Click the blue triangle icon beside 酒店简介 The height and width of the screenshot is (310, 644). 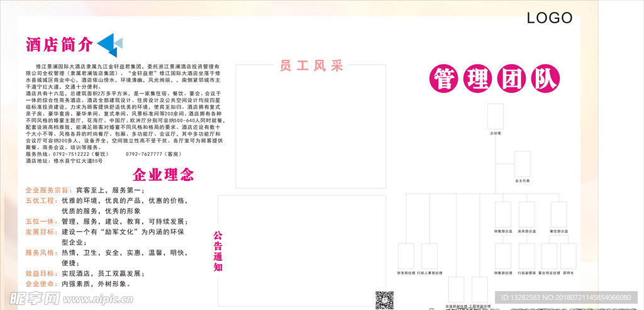pos(109,45)
